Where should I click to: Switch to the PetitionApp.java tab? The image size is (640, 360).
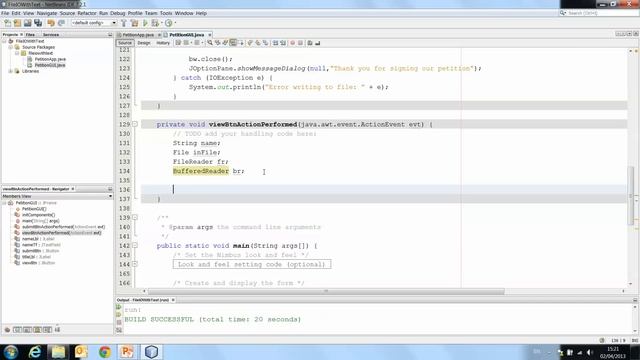point(138,35)
